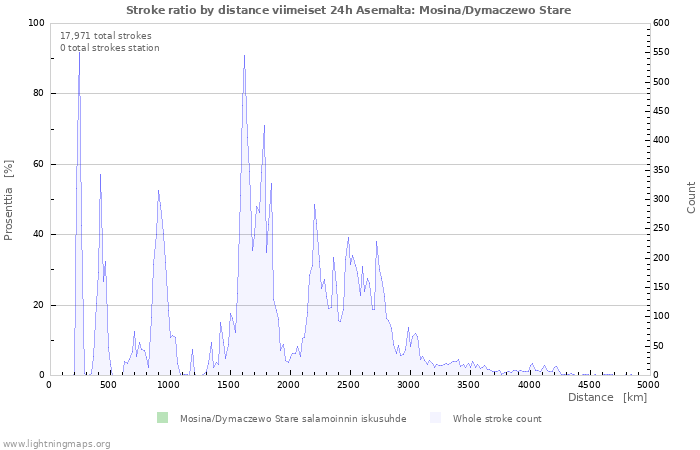Select the '0 total strokes station' label

tap(110, 48)
